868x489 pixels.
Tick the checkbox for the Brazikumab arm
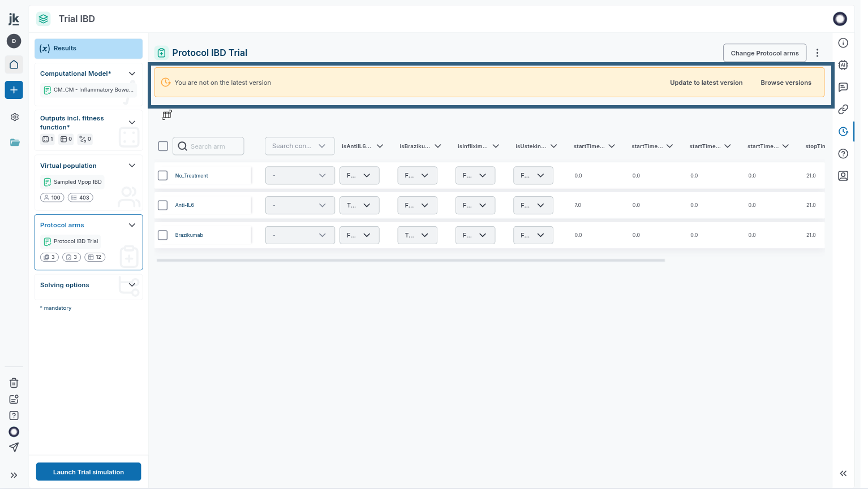[163, 235]
